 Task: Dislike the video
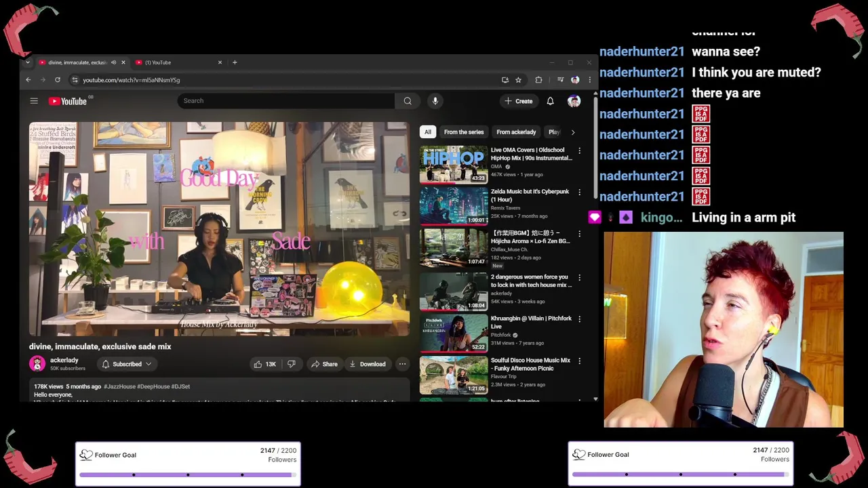pos(292,364)
